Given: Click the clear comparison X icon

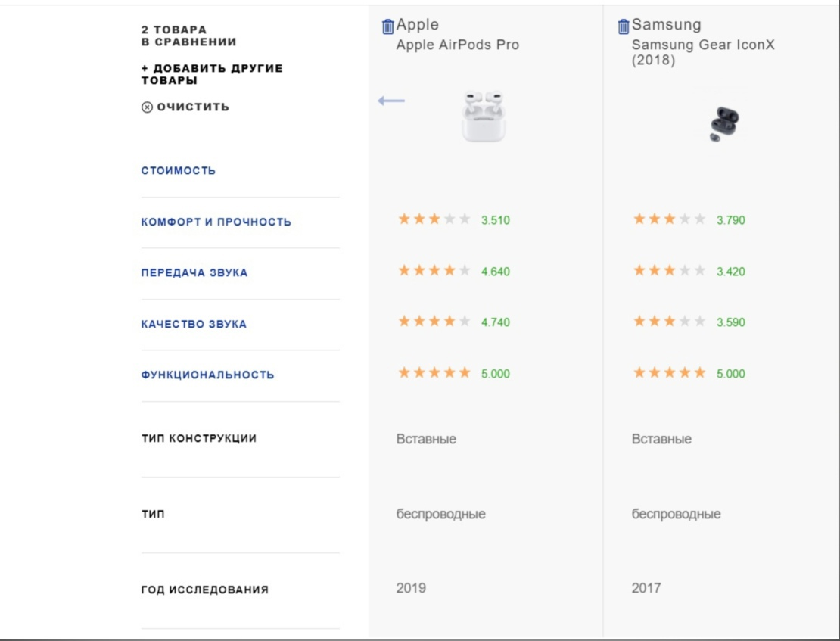Looking at the screenshot, I should coord(147,107).
